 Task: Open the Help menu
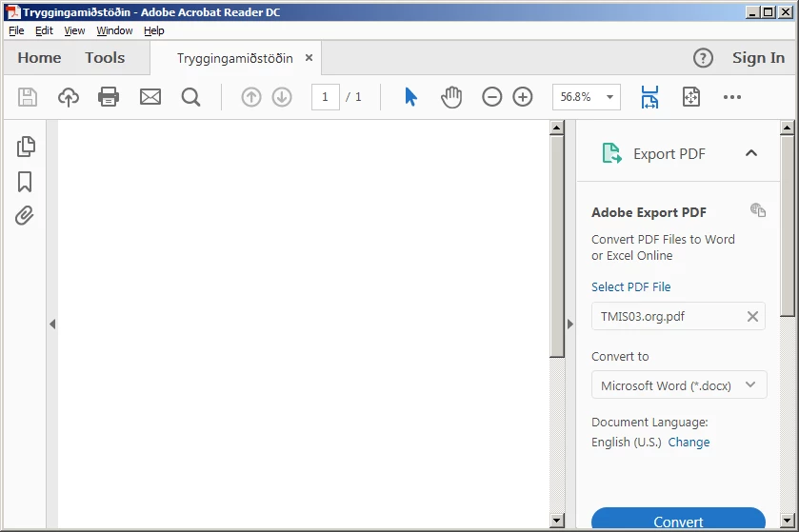[x=154, y=30]
